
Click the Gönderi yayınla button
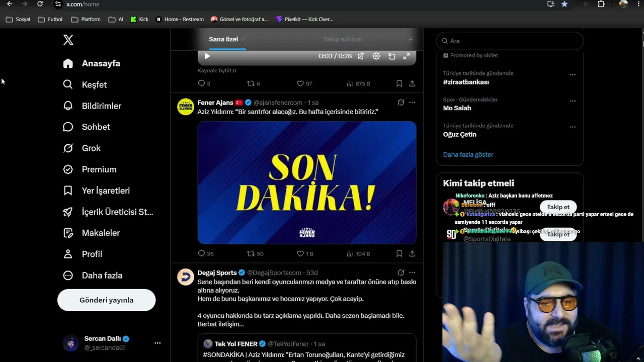tap(106, 300)
